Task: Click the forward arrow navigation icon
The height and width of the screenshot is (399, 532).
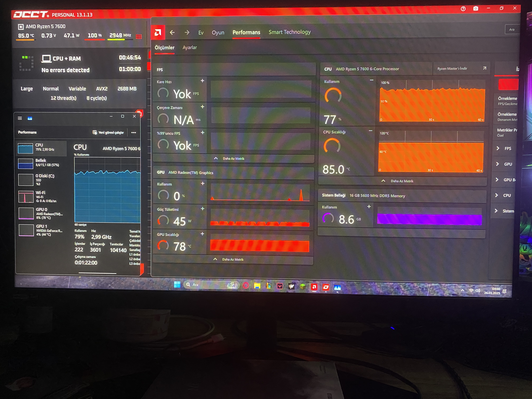Action: (x=187, y=32)
